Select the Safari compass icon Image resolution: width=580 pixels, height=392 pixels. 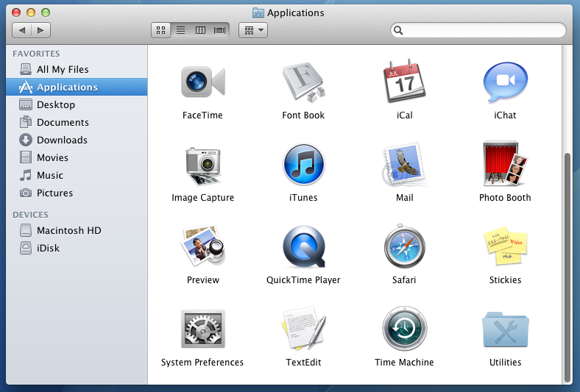pos(404,246)
